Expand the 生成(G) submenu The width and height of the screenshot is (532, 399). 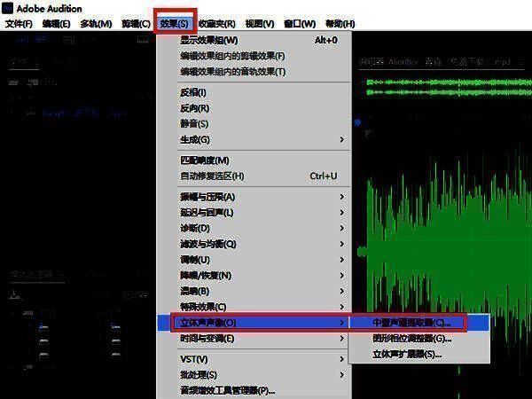195,140
